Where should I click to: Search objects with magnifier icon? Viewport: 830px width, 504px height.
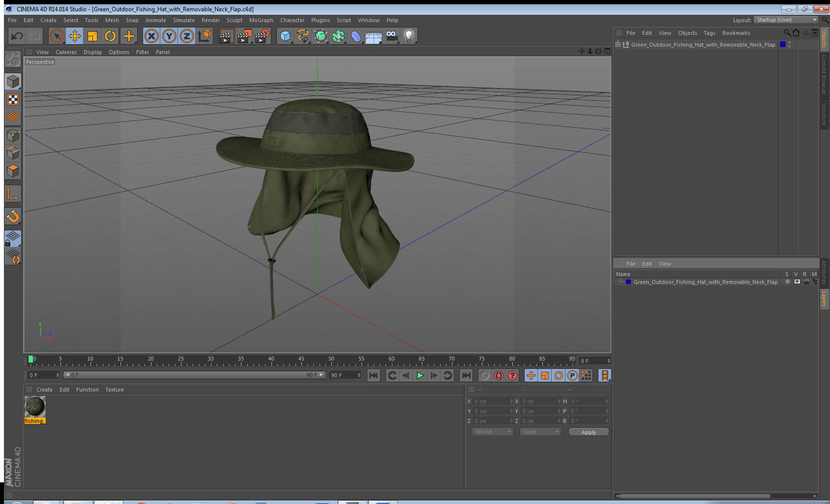787,33
